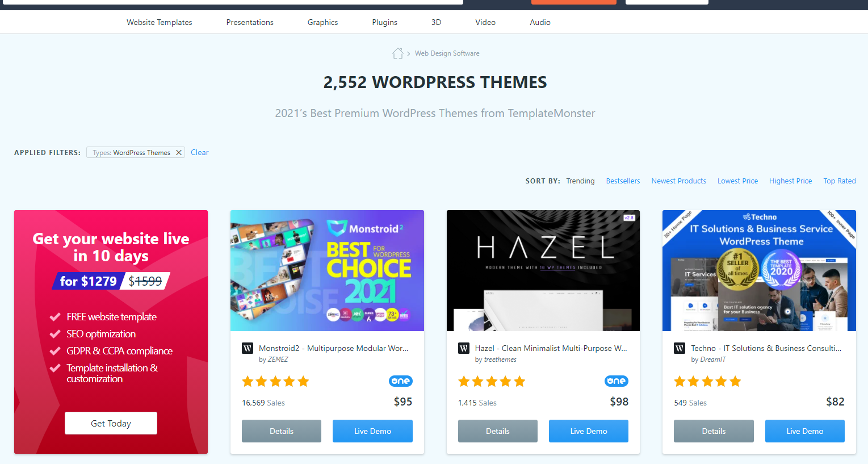This screenshot has width=868, height=464.
Task: Click the star rating on Monstroid2 card
Action: [x=275, y=382]
